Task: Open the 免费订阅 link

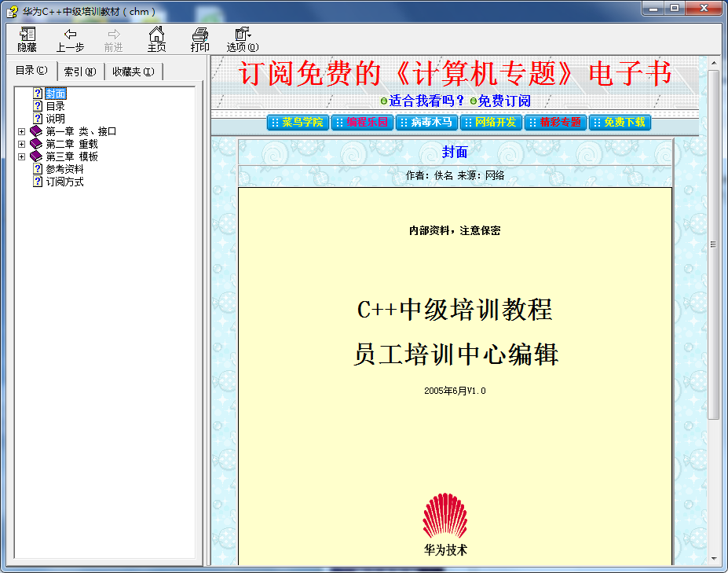Action: point(504,101)
